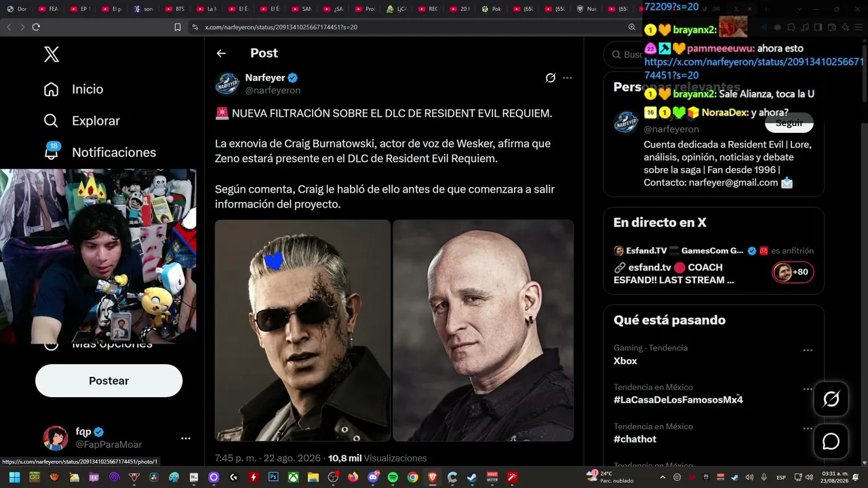This screenshot has height=488, width=868.
Task: Open the Notificaciones bell with badge 18
Action: (x=52, y=151)
